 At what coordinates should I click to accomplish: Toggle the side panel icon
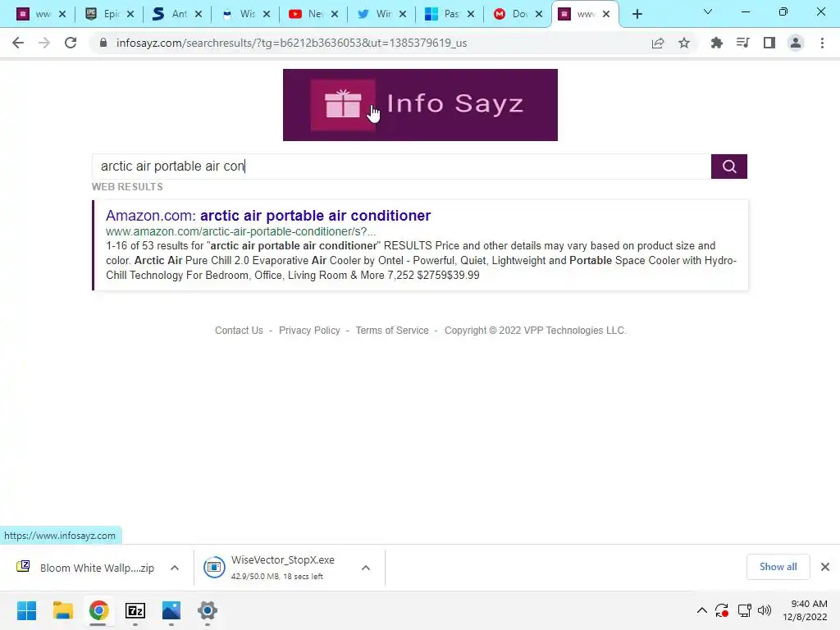point(769,43)
